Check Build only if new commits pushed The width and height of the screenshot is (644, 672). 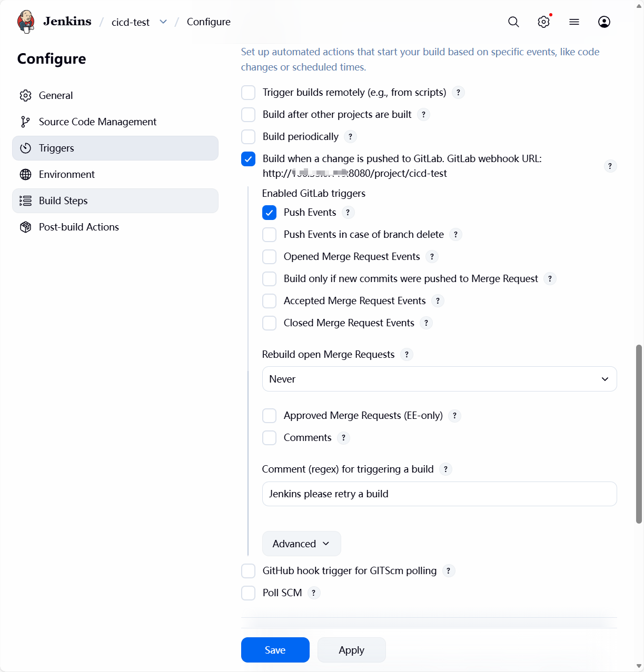[x=269, y=279]
